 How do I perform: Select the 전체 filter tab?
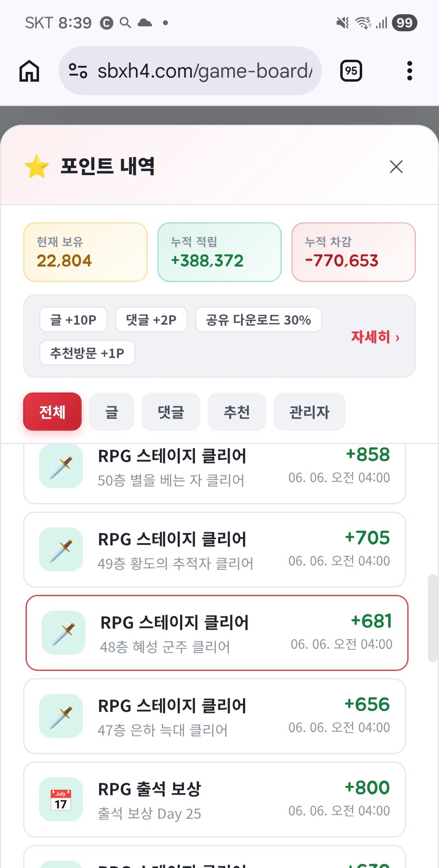(52, 412)
